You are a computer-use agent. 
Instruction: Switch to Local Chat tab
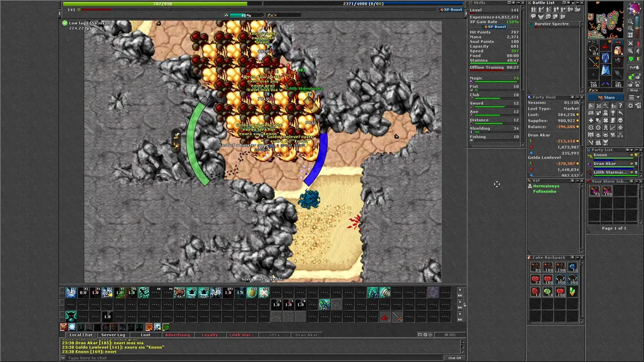[82, 335]
